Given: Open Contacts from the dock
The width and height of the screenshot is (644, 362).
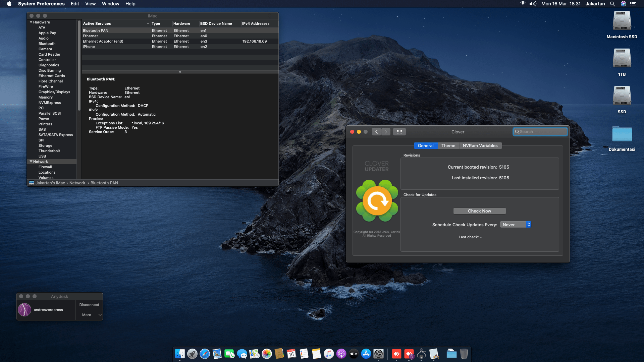Looking at the screenshot, I should click(x=279, y=354).
